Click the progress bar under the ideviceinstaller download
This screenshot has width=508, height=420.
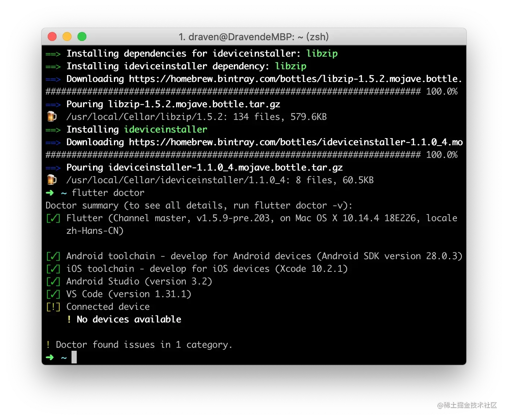click(x=233, y=155)
